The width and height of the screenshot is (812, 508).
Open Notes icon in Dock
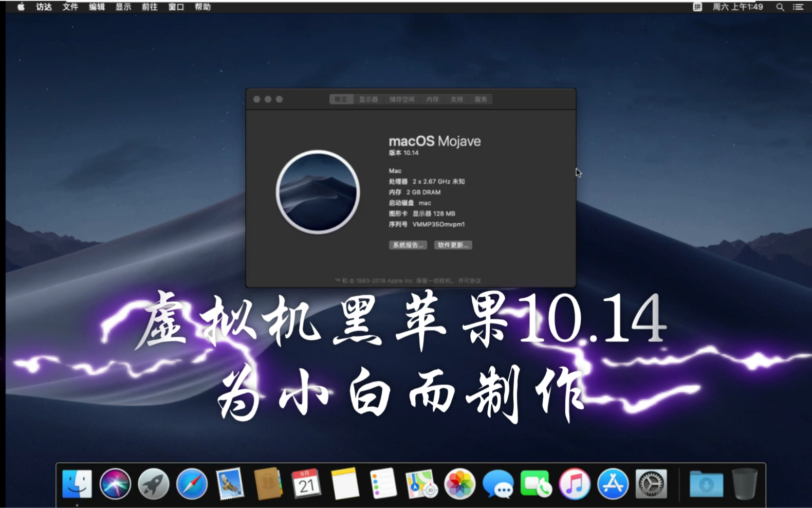coord(345,484)
